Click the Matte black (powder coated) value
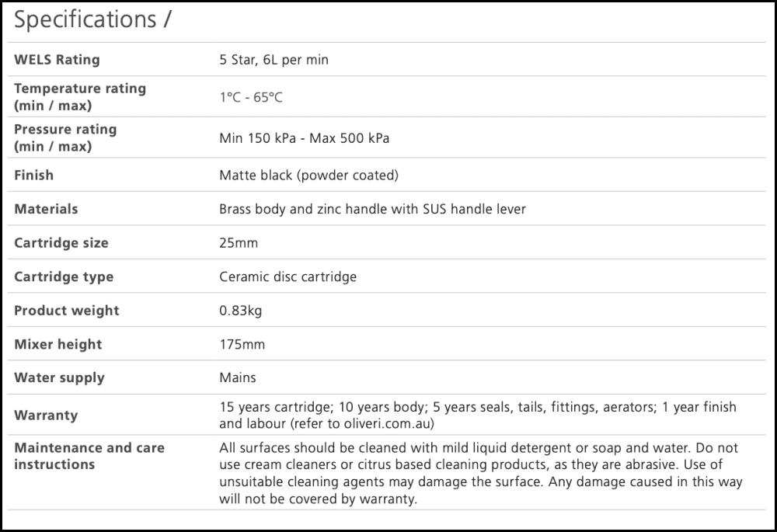Image resolution: width=777 pixels, height=532 pixels. [x=308, y=176]
